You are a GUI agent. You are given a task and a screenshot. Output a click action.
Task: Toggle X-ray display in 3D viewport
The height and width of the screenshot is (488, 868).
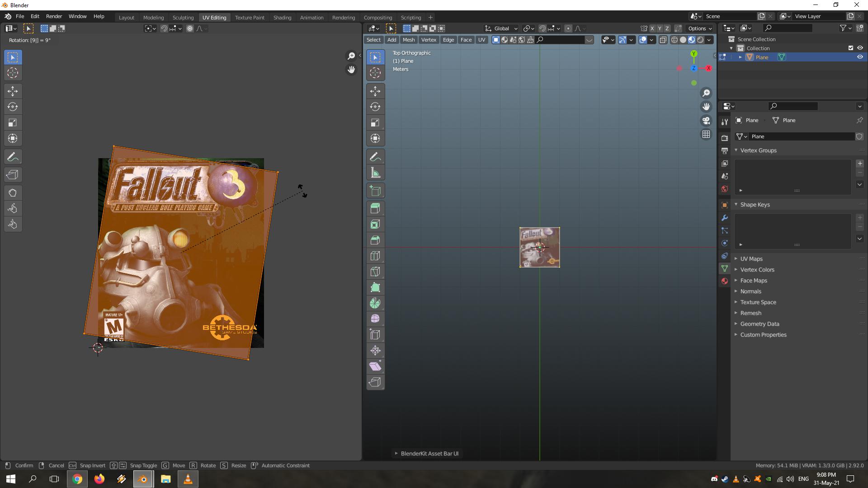click(x=663, y=40)
